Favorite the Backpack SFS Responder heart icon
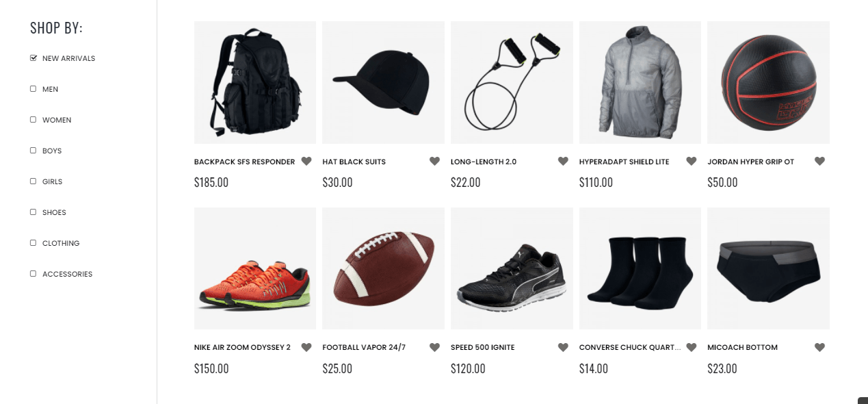The width and height of the screenshot is (868, 404). click(x=306, y=162)
